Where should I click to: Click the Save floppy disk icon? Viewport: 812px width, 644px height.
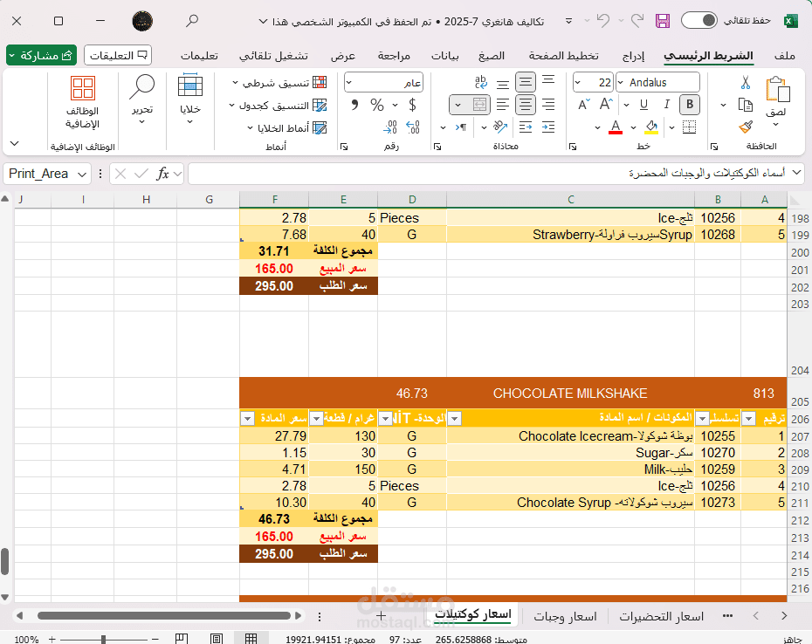tap(663, 21)
